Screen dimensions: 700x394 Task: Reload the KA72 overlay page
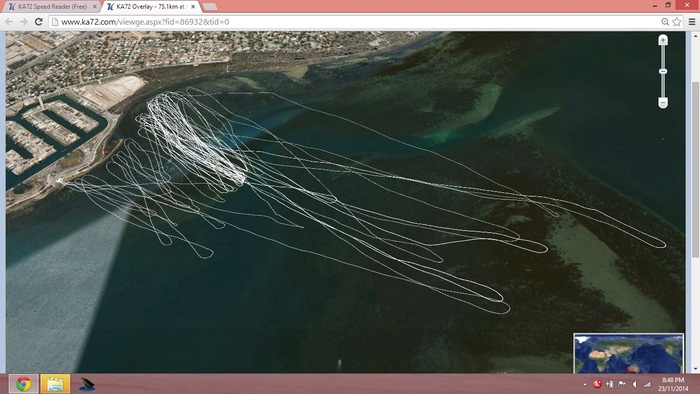click(x=39, y=22)
